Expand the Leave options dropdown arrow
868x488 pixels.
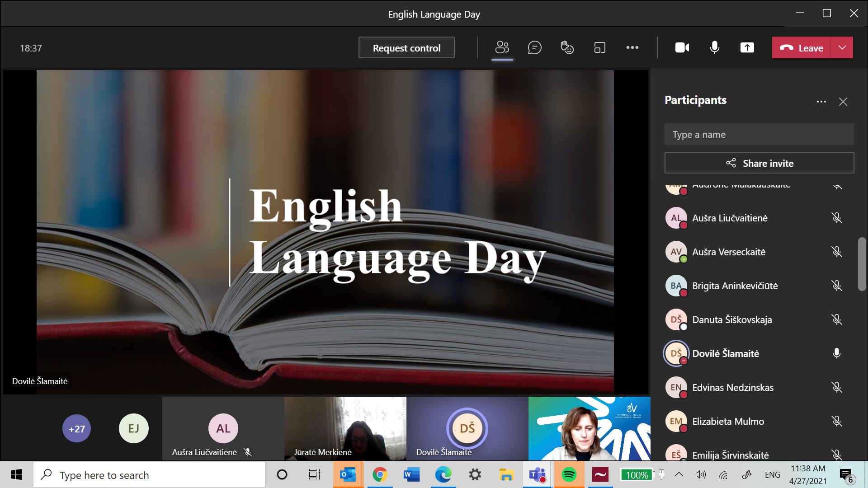(x=842, y=47)
